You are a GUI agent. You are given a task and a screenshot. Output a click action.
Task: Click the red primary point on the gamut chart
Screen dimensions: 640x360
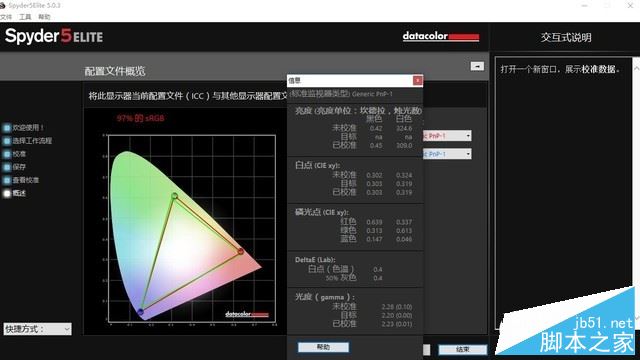pyautogui.click(x=241, y=251)
